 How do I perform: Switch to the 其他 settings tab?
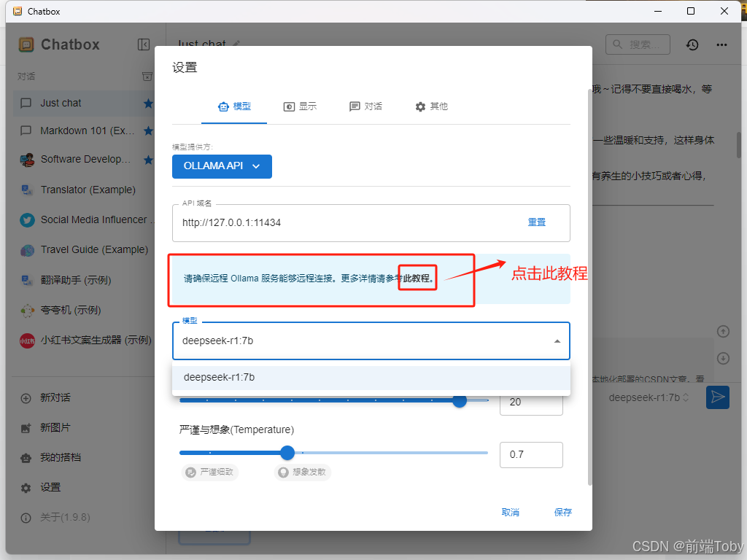[x=432, y=106]
